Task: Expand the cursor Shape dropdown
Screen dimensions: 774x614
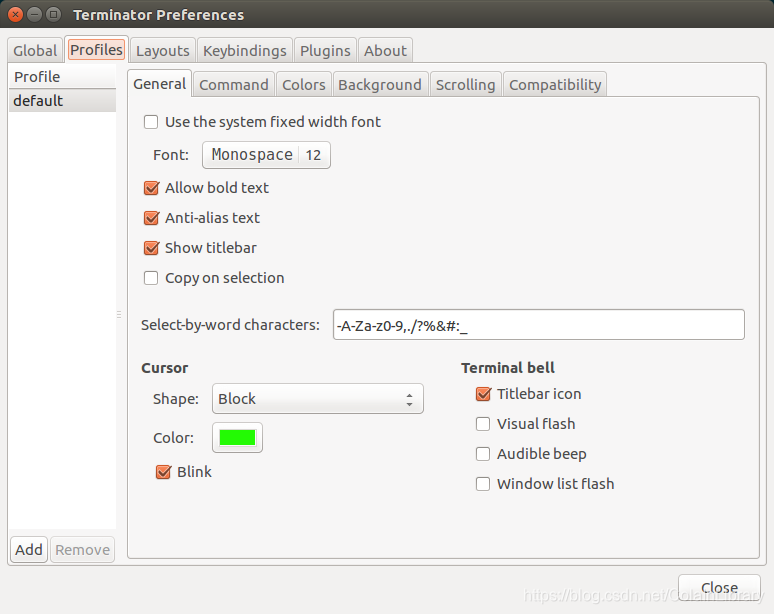Action: (x=318, y=398)
